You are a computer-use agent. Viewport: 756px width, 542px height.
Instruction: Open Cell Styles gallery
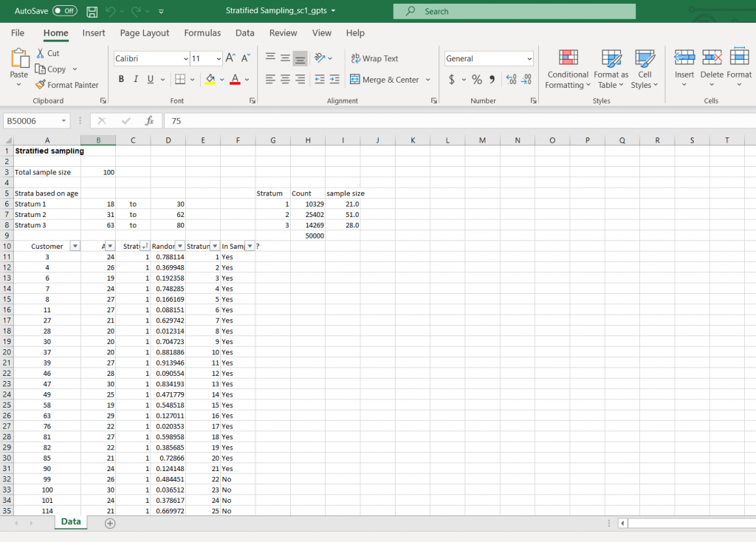click(x=645, y=69)
